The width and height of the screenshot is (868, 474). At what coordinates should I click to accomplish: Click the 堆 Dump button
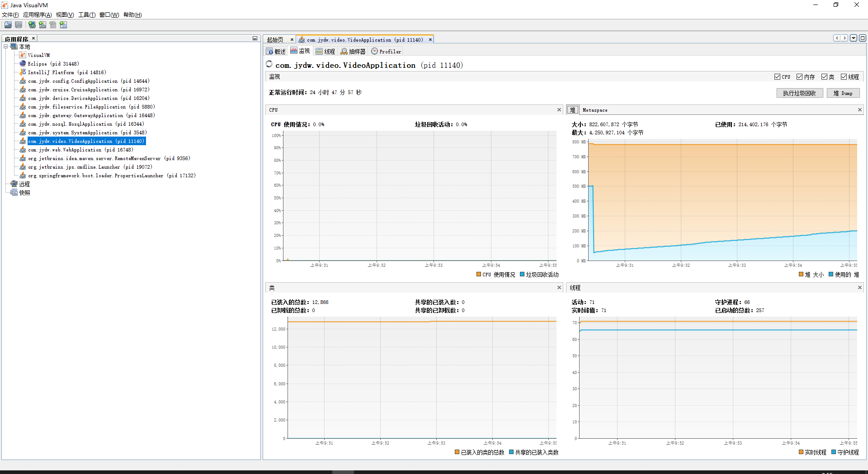(x=843, y=93)
